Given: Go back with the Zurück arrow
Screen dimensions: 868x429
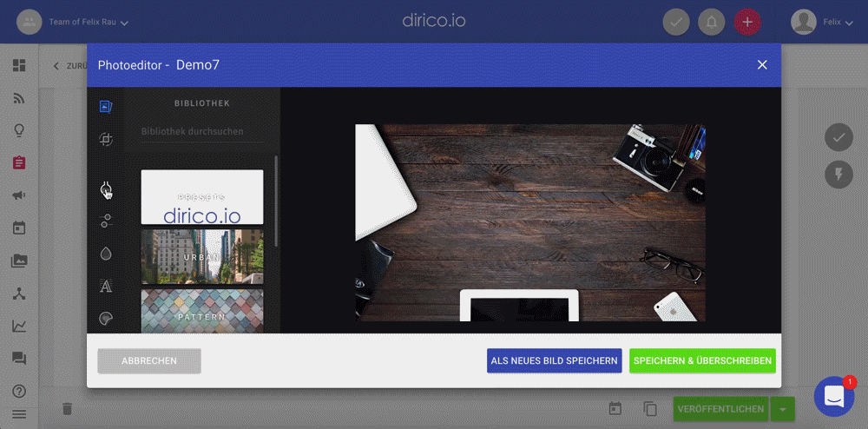Looking at the screenshot, I should [56, 66].
